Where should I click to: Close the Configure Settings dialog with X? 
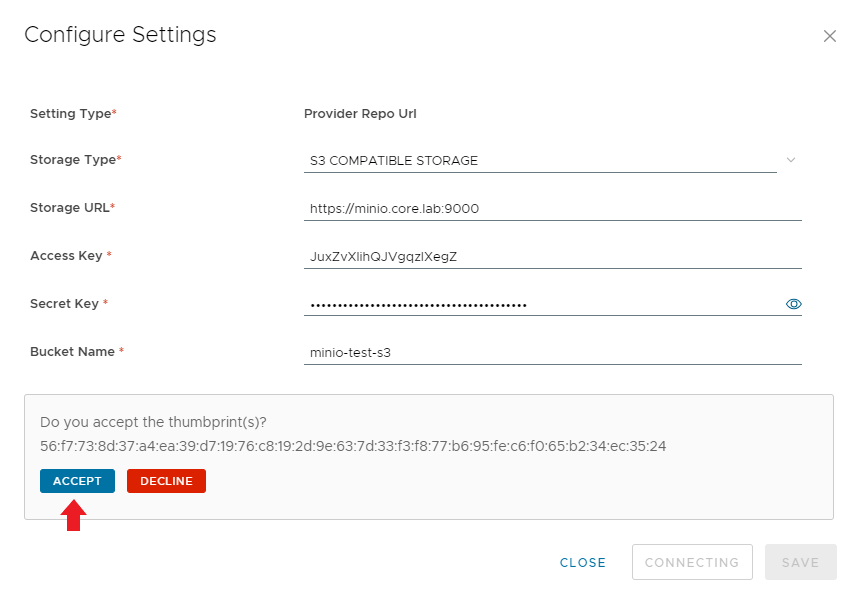click(829, 36)
